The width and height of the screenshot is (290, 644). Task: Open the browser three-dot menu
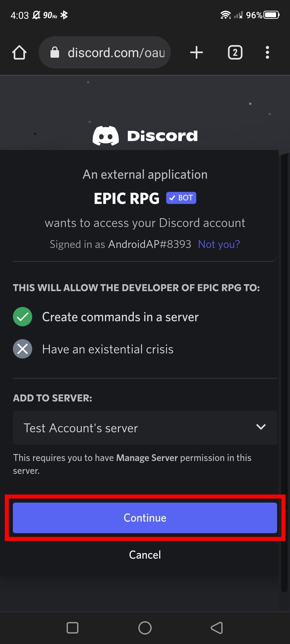point(267,52)
